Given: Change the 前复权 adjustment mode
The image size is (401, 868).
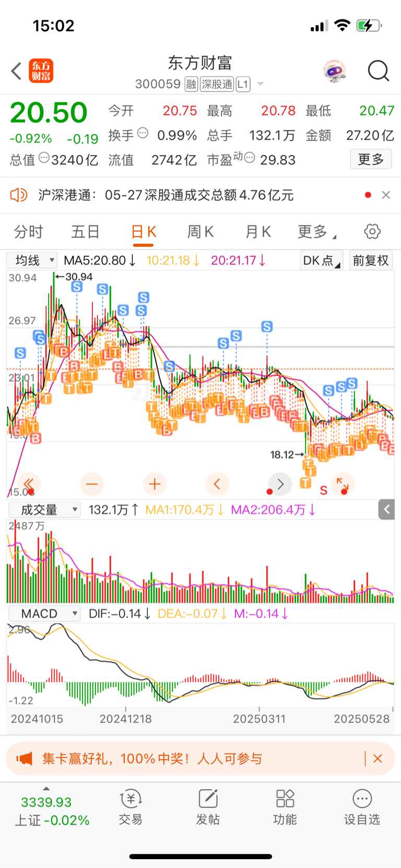Looking at the screenshot, I should point(371,260).
